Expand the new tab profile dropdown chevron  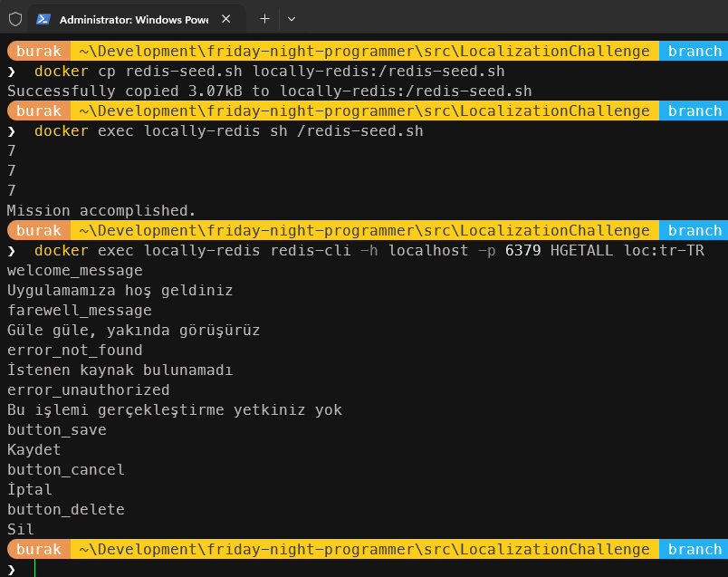tap(291, 18)
